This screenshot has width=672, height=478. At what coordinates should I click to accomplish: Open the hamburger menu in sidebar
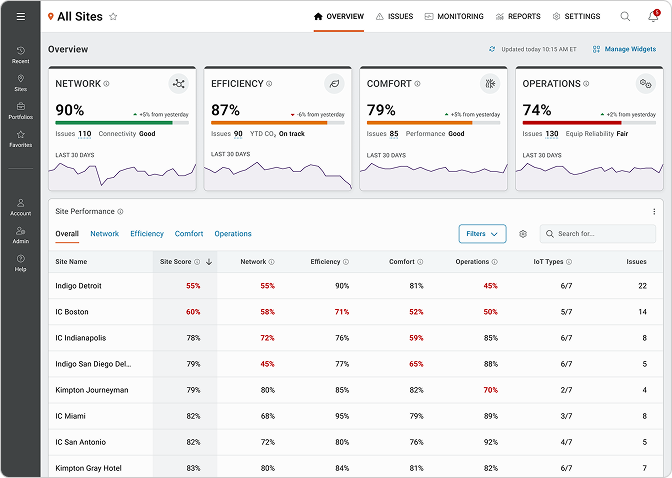click(x=20, y=17)
